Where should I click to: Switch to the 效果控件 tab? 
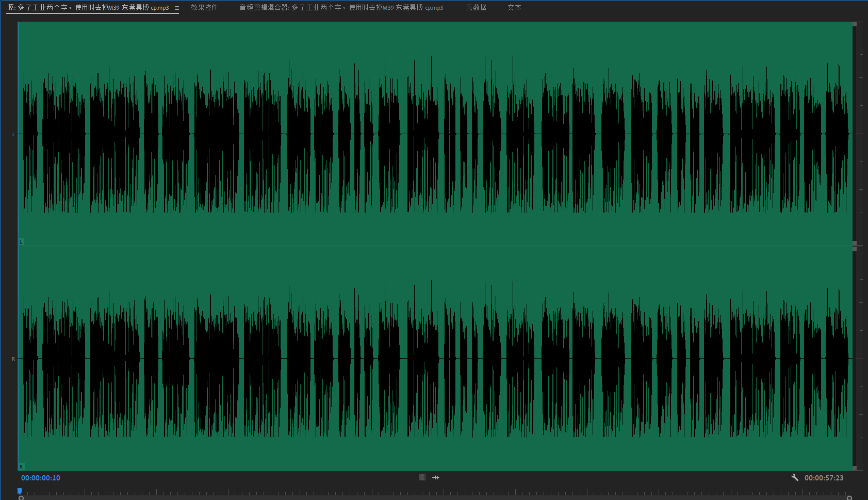point(204,8)
